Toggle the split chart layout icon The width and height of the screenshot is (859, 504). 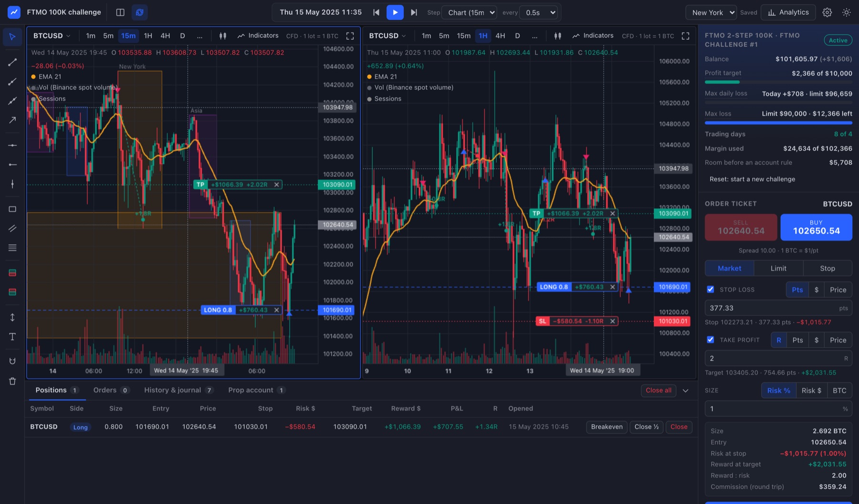click(x=120, y=12)
